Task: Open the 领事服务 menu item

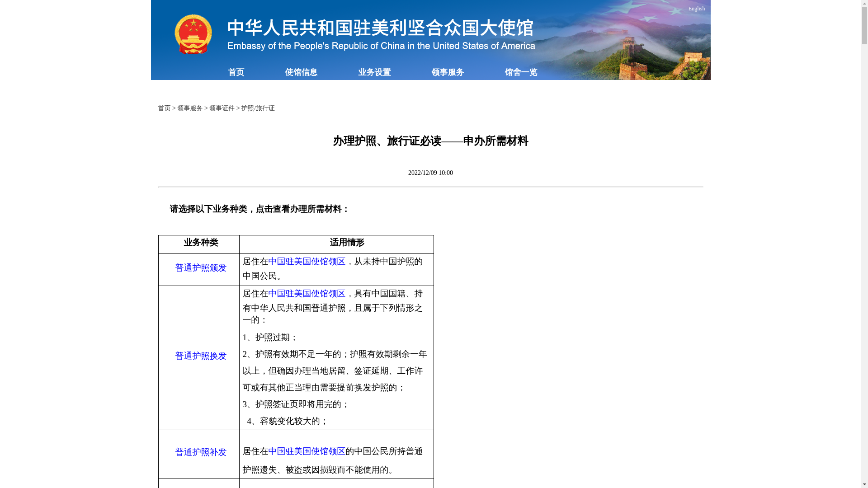Action: pos(448,72)
